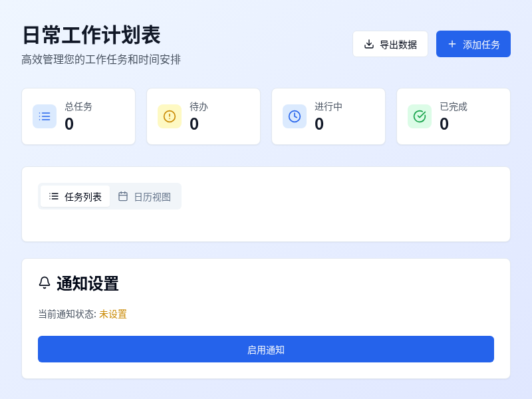
Task: Click the 日常工作计划表 heading
Action: tap(91, 35)
